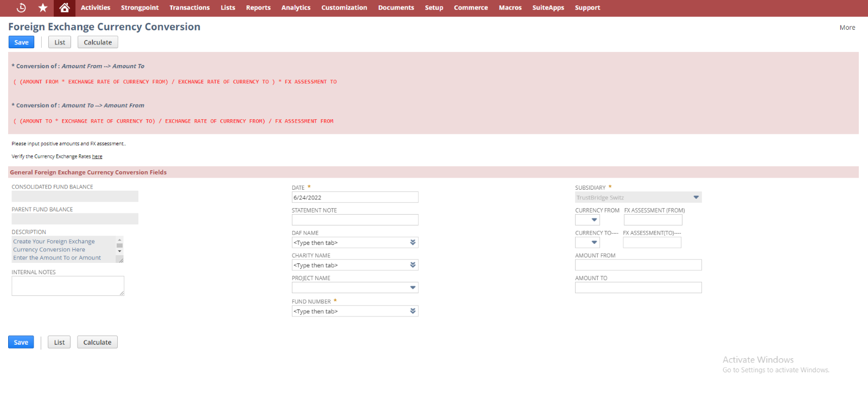
Task: Open the Currency From dropdown
Action: click(594, 220)
